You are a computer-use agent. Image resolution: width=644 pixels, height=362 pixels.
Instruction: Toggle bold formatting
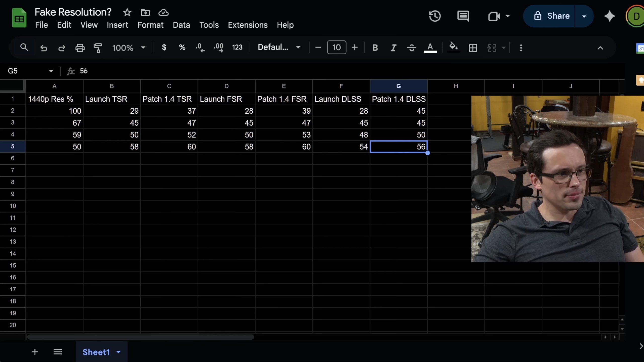(375, 48)
